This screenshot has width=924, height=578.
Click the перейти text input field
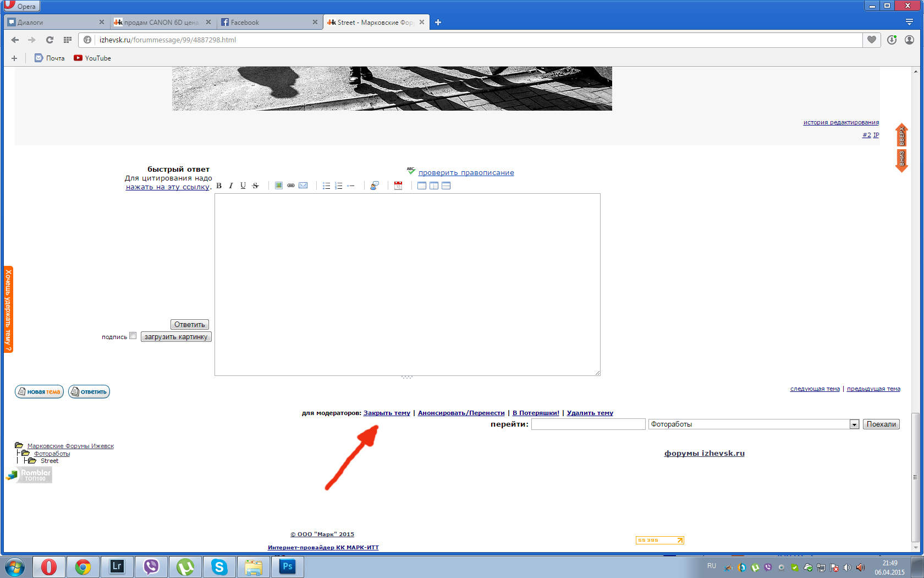click(x=588, y=424)
